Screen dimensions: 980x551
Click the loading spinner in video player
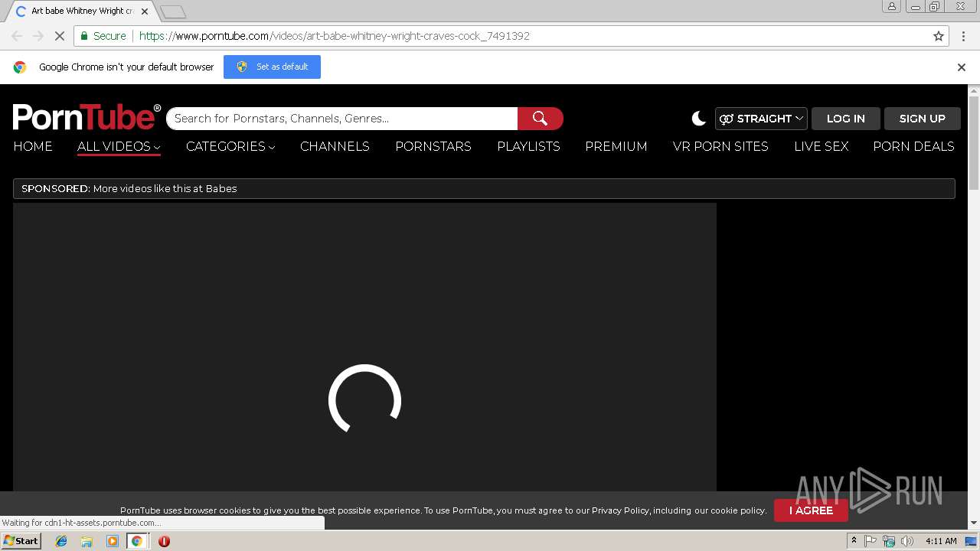(x=364, y=400)
